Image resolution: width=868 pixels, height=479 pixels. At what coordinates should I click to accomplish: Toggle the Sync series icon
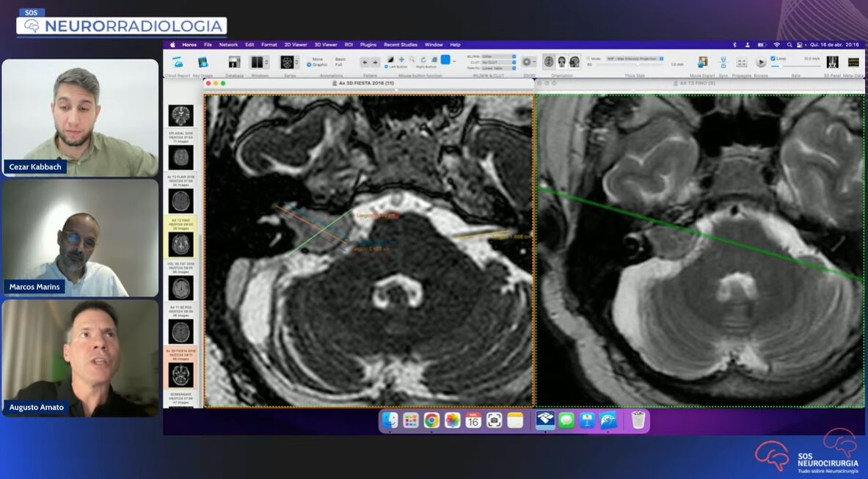723,62
